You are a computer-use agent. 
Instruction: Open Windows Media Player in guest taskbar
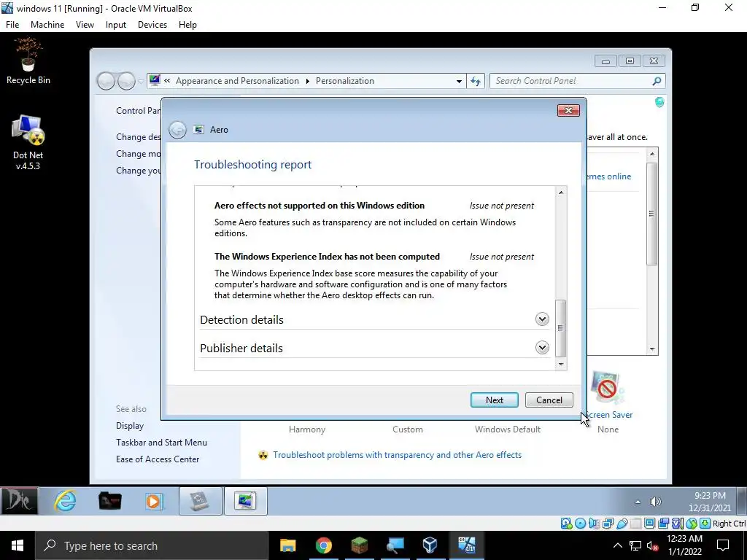(154, 501)
